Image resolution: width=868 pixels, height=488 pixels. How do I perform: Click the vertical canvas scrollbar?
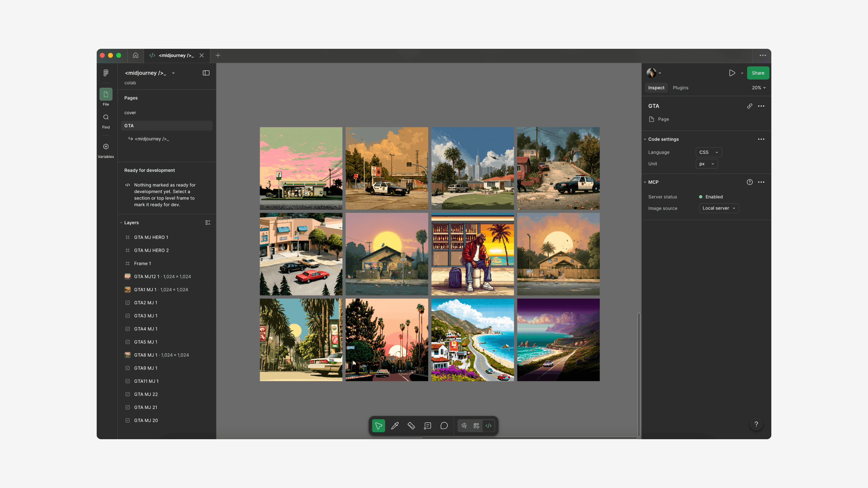(639, 374)
